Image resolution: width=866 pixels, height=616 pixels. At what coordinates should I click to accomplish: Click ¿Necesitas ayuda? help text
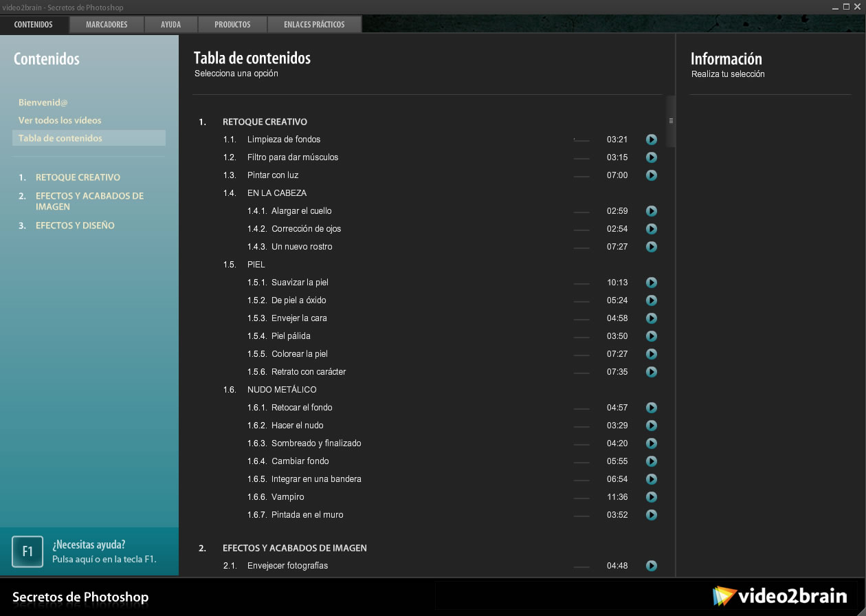(x=89, y=545)
